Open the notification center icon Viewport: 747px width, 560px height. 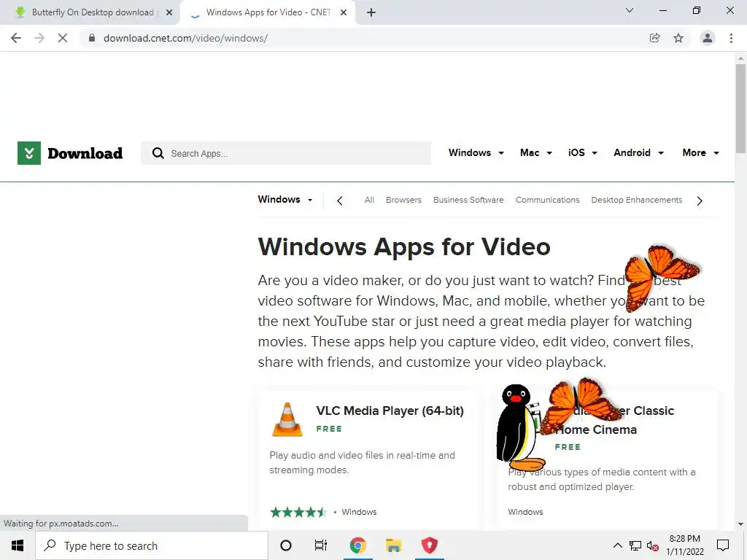tap(723, 545)
